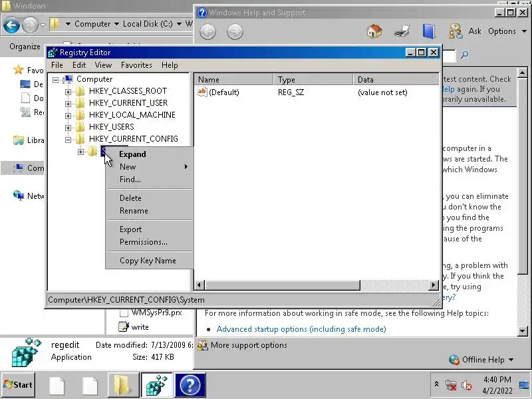Click Organize in the Explorer toolbar
532x399 pixels.
point(25,47)
